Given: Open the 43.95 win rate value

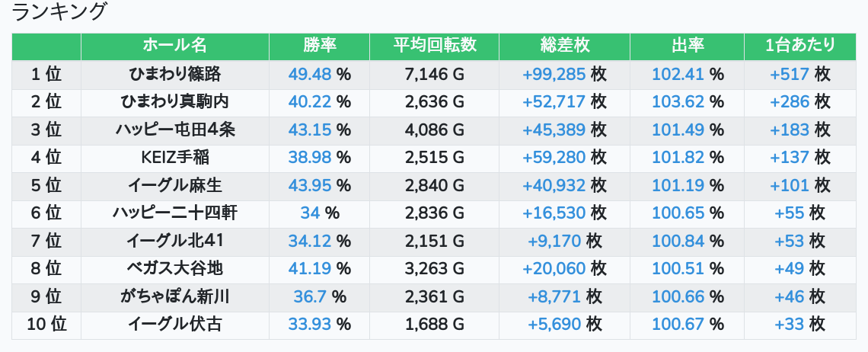Looking at the screenshot, I should [x=311, y=186].
